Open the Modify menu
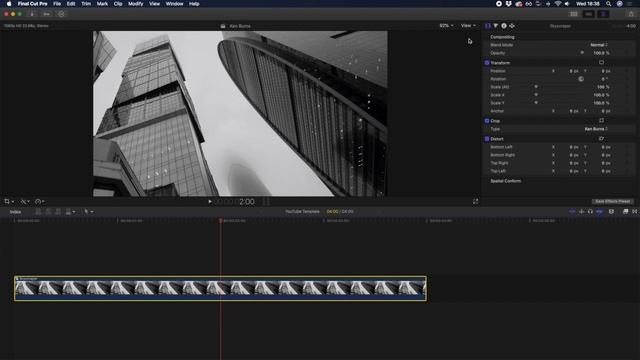The image size is (640, 360). pos(136,4)
